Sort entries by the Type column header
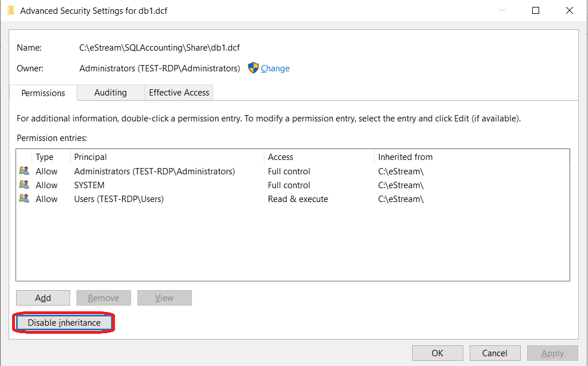Screen dimensions: 588x366 [44, 157]
